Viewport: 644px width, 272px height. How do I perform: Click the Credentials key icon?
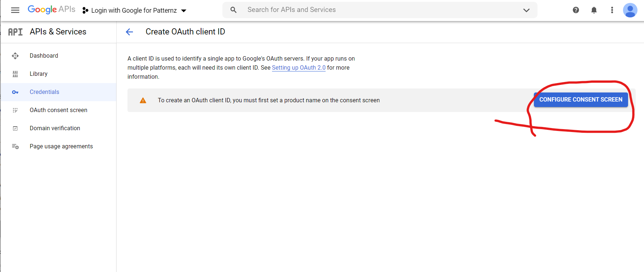pos(15,92)
